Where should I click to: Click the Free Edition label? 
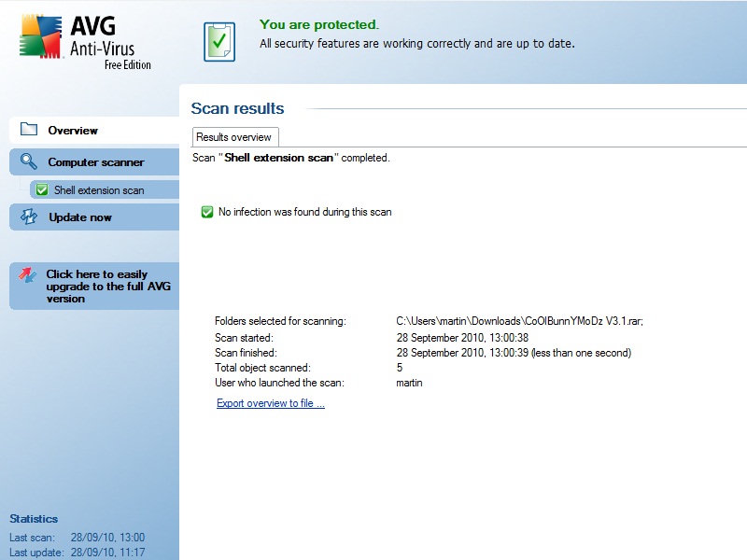(x=128, y=64)
